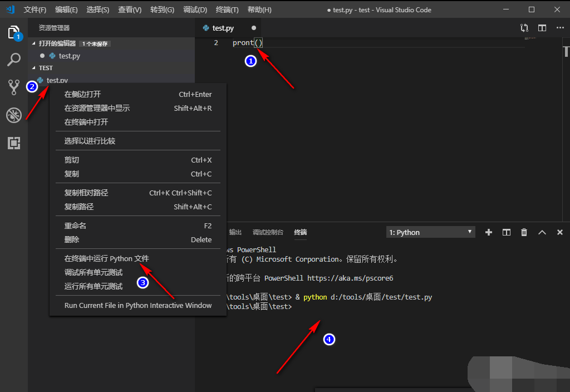Open the Source Control view icon

pyautogui.click(x=14, y=87)
